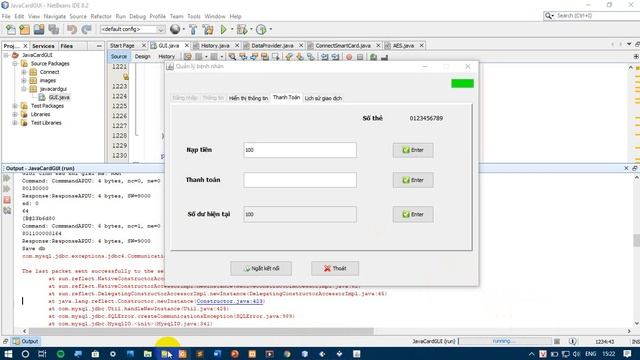This screenshot has height=360, width=640.
Task: Click Enter button next to Thanh toán
Action: tap(413, 180)
